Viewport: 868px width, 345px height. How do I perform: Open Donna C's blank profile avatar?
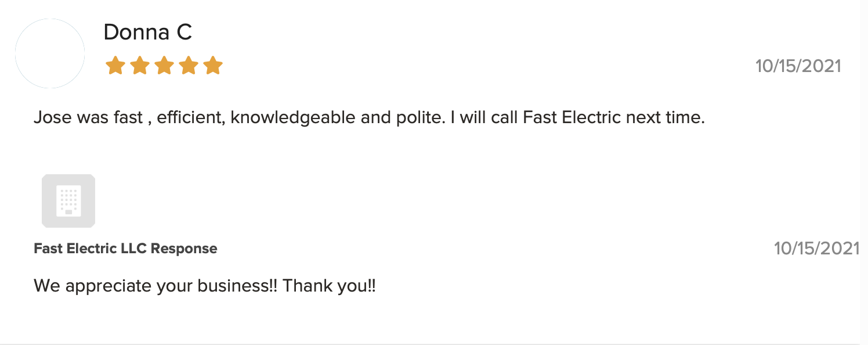50,53
